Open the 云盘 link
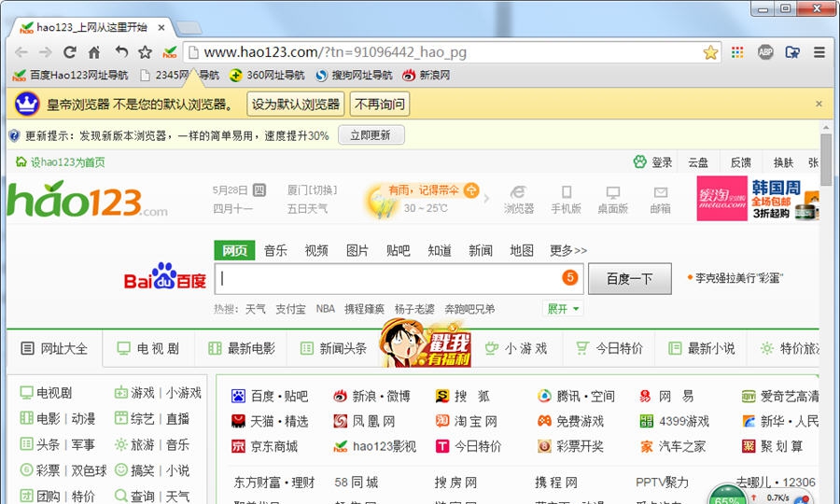Screen dimensions: 840x504 pyautogui.click(x=698, y=162)
